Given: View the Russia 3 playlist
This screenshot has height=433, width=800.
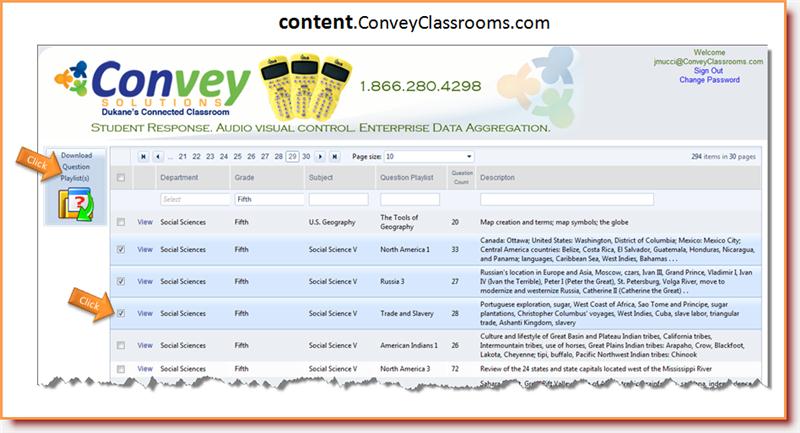Looking at the screenshot, I should tap(145, 281).
